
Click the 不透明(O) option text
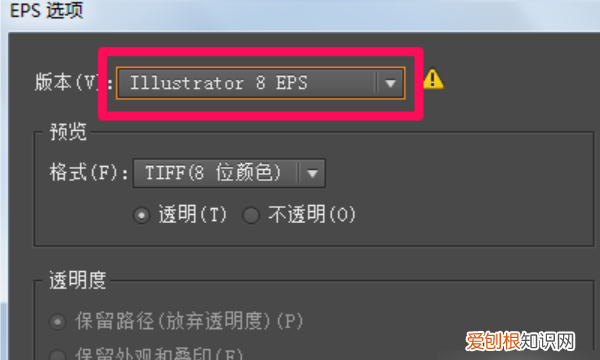tap(312, 214)
